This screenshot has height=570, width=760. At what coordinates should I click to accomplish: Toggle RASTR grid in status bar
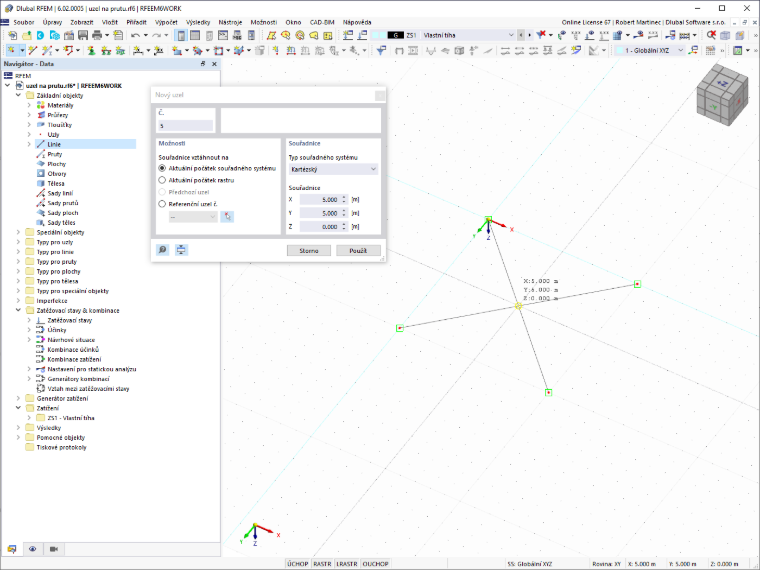(322, 564)
